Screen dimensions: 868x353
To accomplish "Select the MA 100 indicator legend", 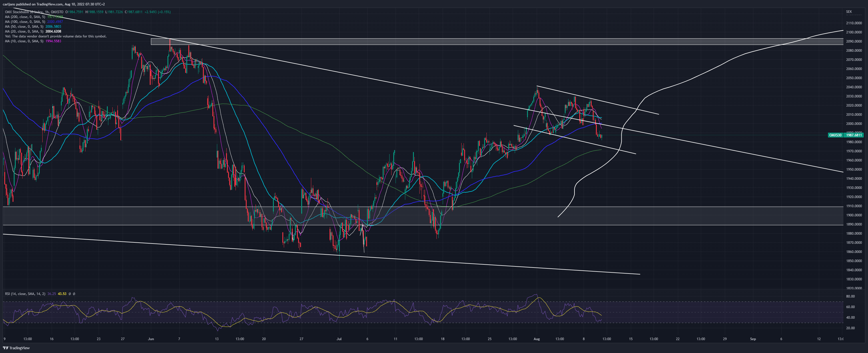I will click(x=34, y=21).
